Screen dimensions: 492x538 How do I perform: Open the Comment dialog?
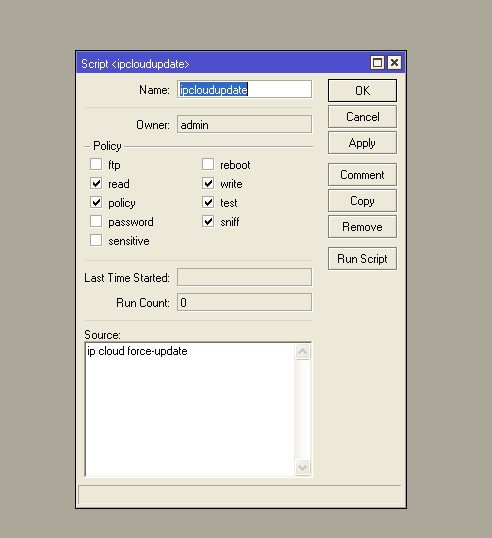[362, 175]
